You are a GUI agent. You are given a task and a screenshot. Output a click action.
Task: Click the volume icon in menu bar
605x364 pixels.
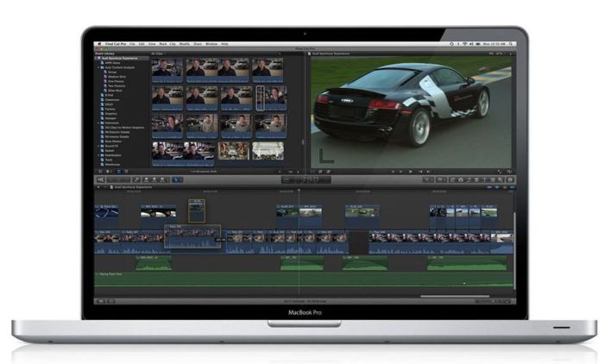coord(471,44)
